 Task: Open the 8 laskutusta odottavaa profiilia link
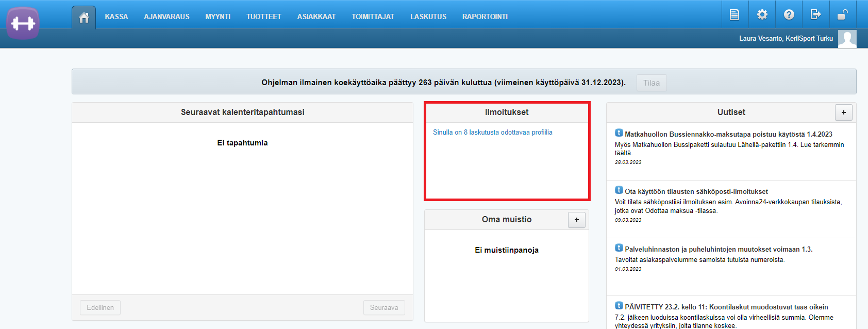click(x=492, y=133)
